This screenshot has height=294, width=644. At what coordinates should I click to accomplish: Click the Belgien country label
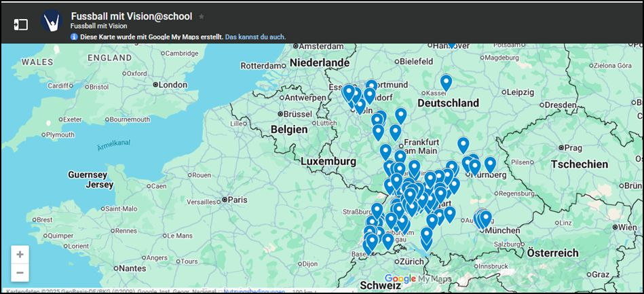coord(289,130)
